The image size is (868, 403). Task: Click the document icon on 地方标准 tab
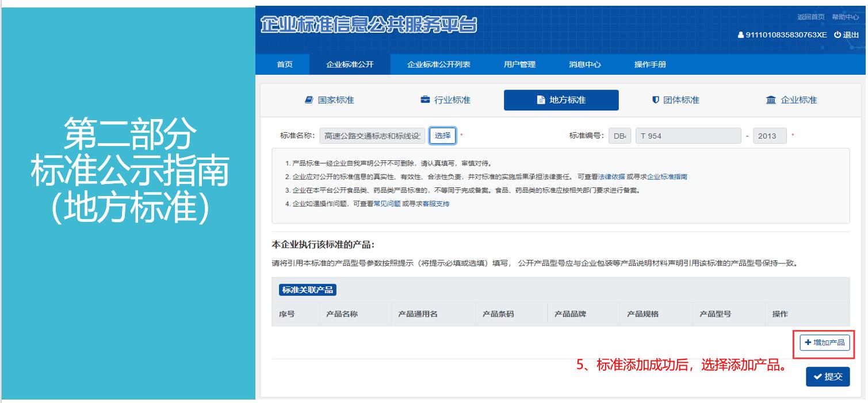click(x=541, y=100)
